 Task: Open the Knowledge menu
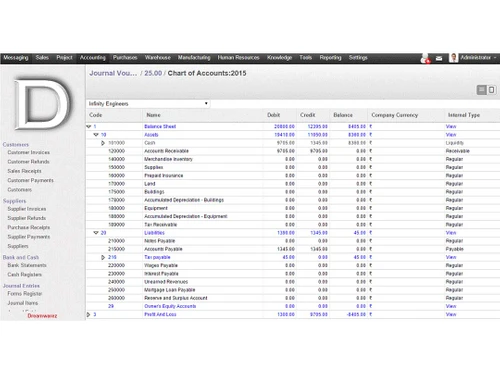pyautogui.click(x=279, y=58)
